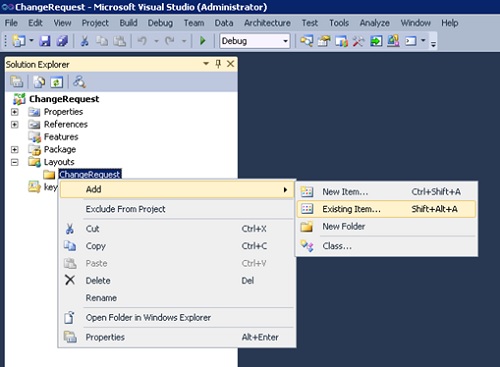The width and height of the screenshot is (500, 367).
Task: Choose Rename in the context menu
Action: click(x=177, y=298)
